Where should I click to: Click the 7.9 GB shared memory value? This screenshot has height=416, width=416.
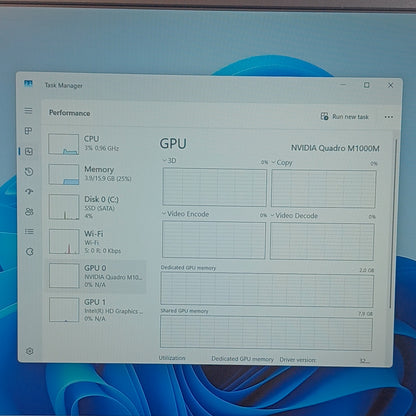[365, 314]
